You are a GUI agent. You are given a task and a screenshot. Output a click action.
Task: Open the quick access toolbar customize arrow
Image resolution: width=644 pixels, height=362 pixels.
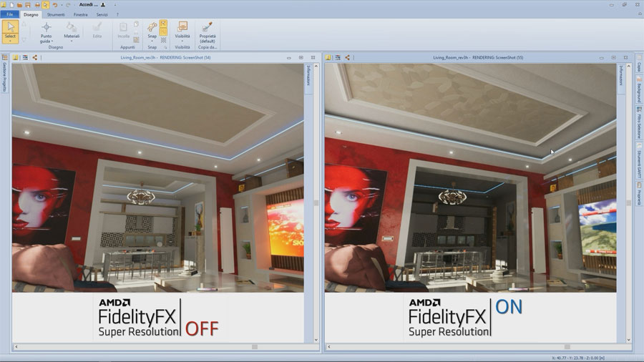click(115, 5)
